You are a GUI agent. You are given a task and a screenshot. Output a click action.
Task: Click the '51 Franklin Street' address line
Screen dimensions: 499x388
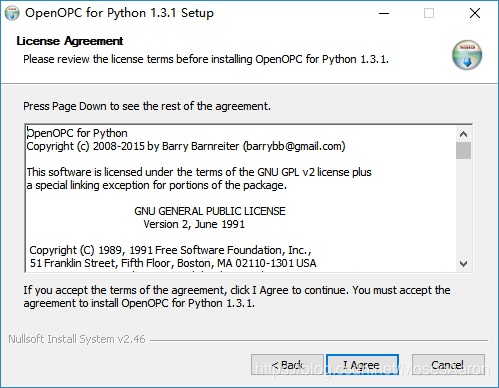173,263
